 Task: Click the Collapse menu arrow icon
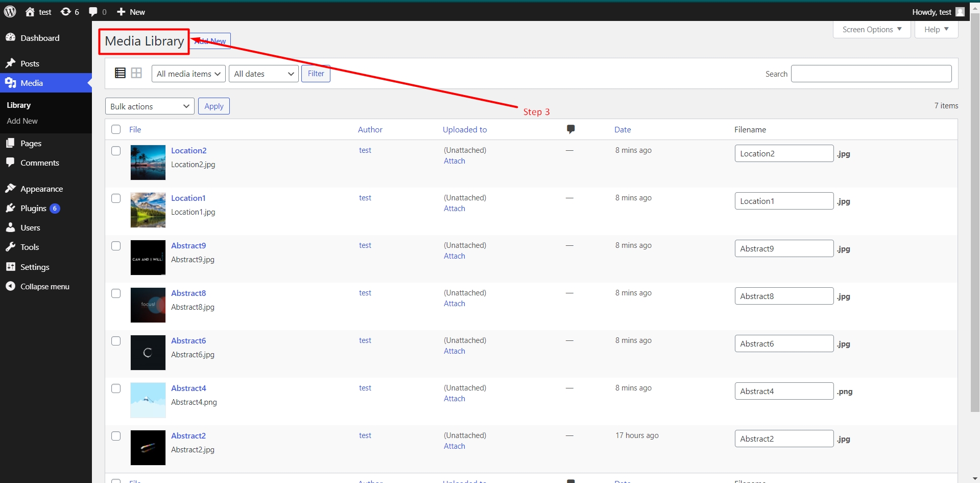[x=10, y=286]
